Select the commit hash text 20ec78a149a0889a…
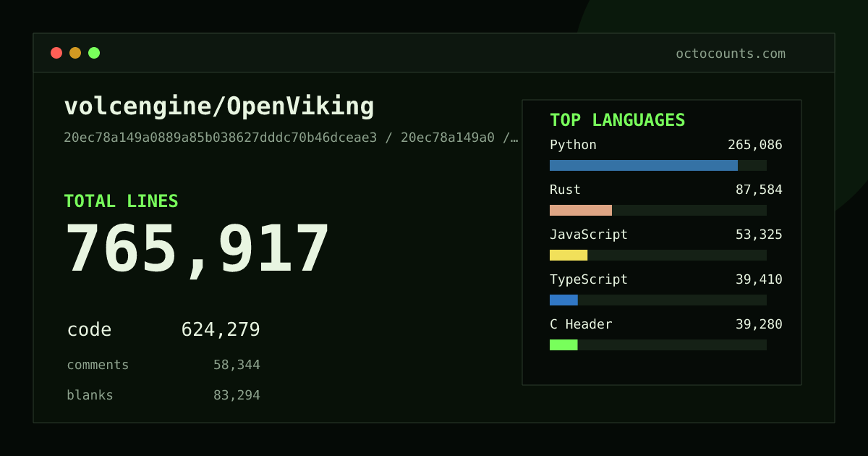The height and width of the screenshot is (456, 868). pyautogui.click(x=291, y=138)
